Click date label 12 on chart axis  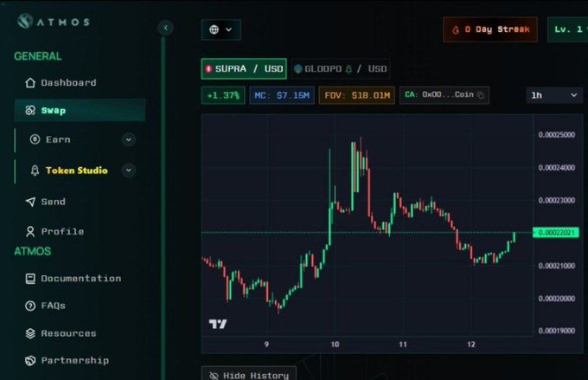click(471, 345)
